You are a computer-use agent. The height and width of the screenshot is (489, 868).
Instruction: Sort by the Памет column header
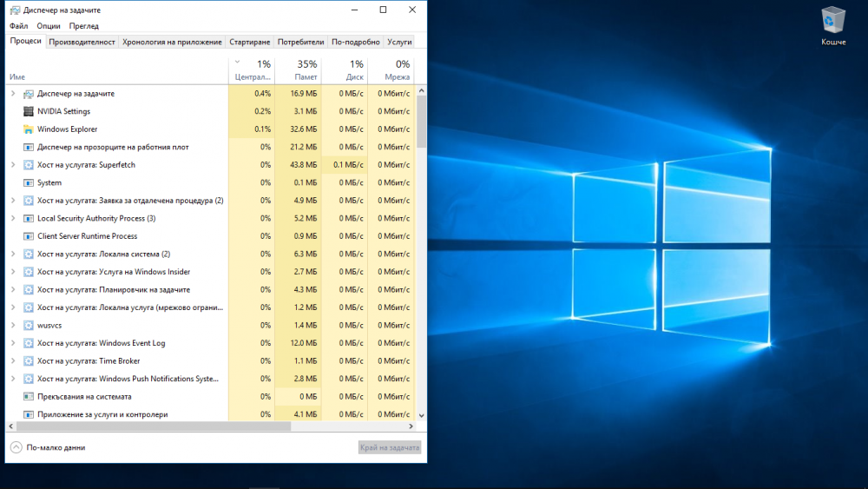(x=298, y=69)
